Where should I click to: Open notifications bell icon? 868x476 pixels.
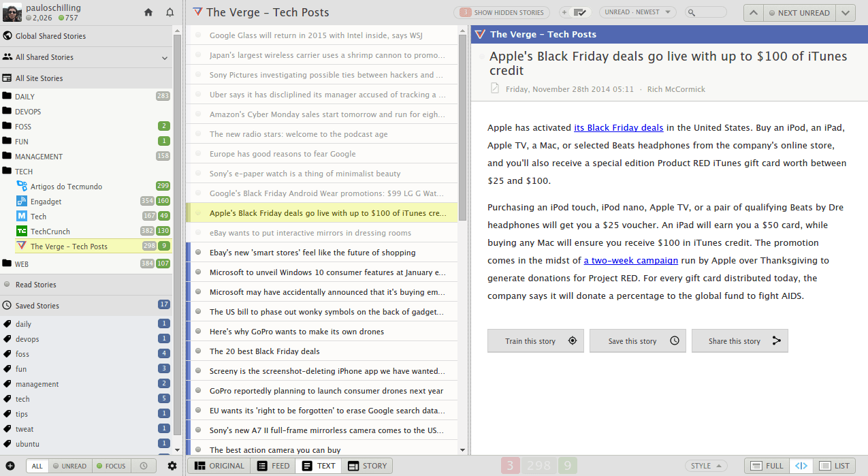tap(170, 12)
